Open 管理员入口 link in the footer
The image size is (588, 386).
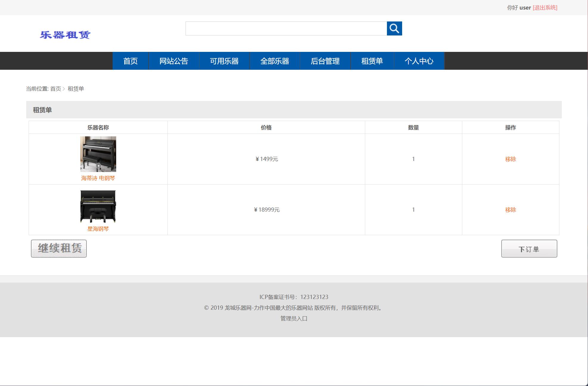point(294,318)
